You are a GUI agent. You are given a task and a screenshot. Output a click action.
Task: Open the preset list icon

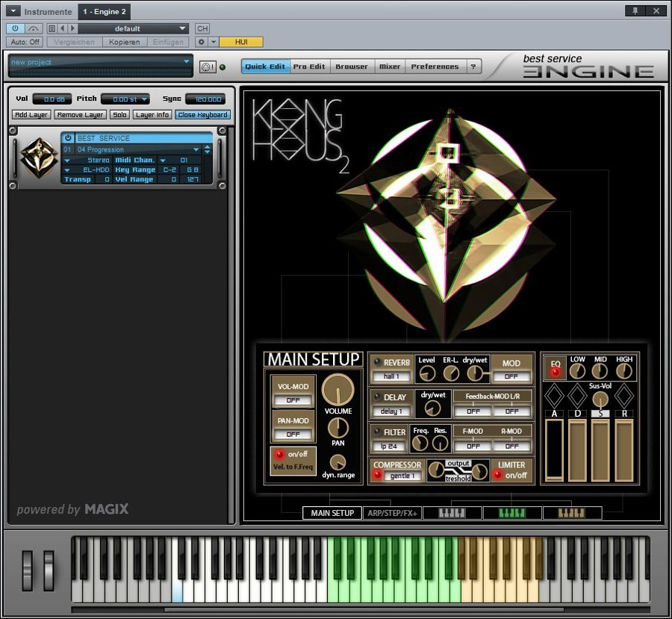pos(52,28)
